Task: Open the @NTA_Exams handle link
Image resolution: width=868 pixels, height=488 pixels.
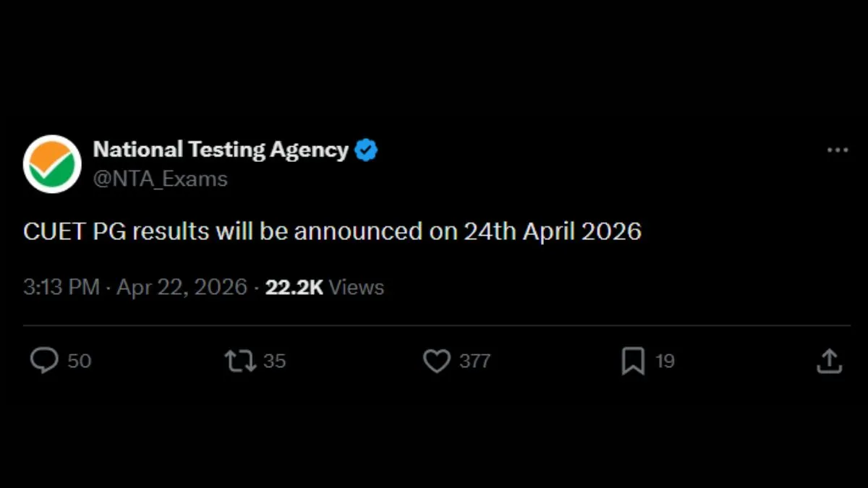Action: click(x=160, y=179)
